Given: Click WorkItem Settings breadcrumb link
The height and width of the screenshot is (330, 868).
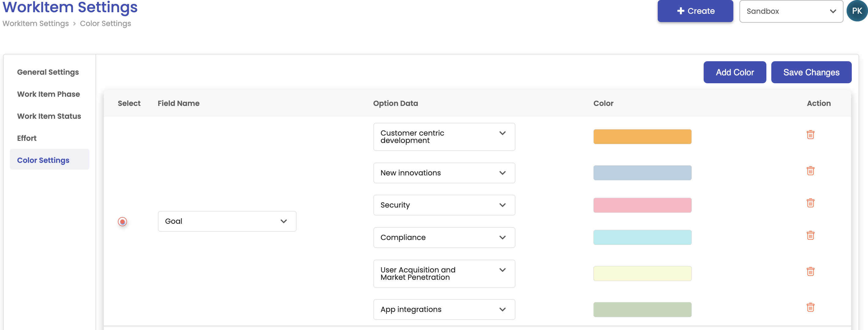Looking at the screenshot, I should point(36,24).
